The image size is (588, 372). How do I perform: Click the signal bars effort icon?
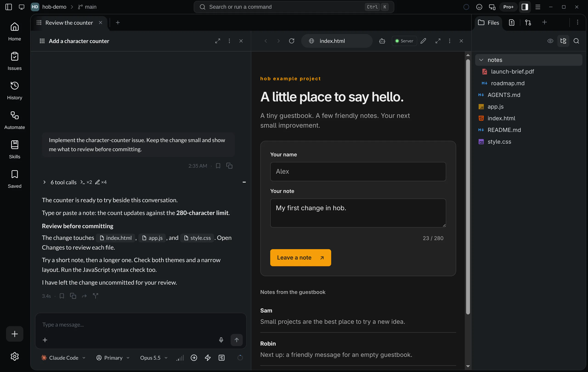click(180, 358)
